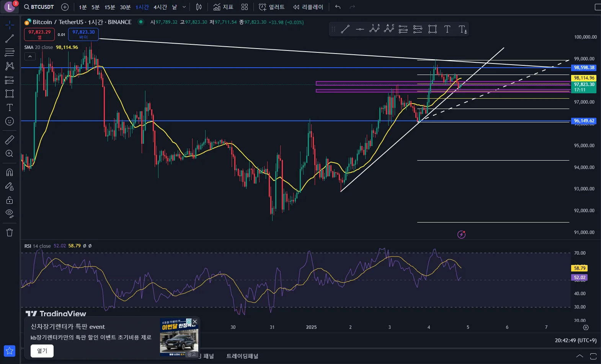
Task: Choose Elliott wave 1-5 tool in floating toolbar
Action: click(374, 29)
